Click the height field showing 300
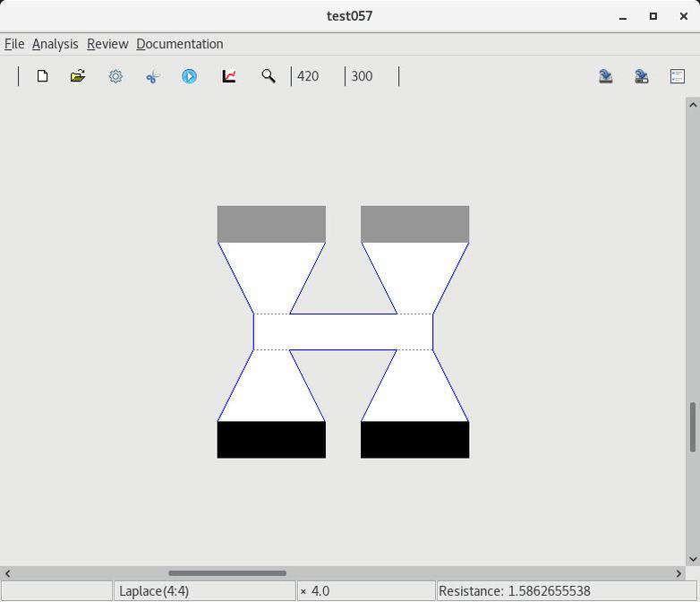 [x=371, y=76]
